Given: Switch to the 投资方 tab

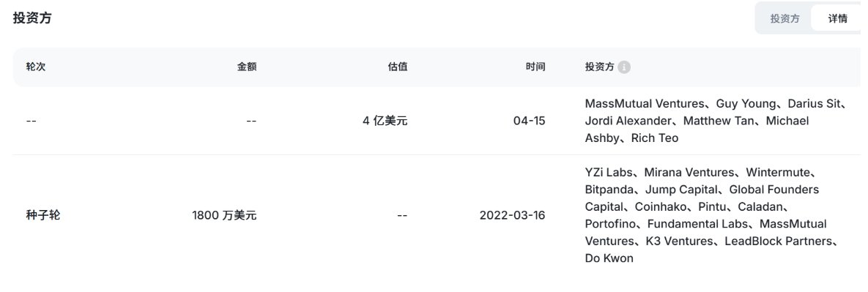Looking at the screenshot, I should tap(784, 18).
